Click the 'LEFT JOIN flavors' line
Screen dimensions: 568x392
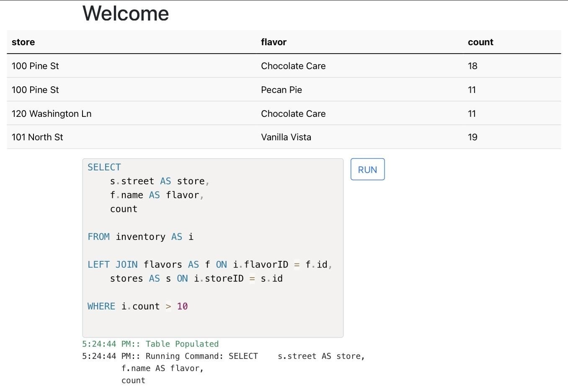pos(210,264)
